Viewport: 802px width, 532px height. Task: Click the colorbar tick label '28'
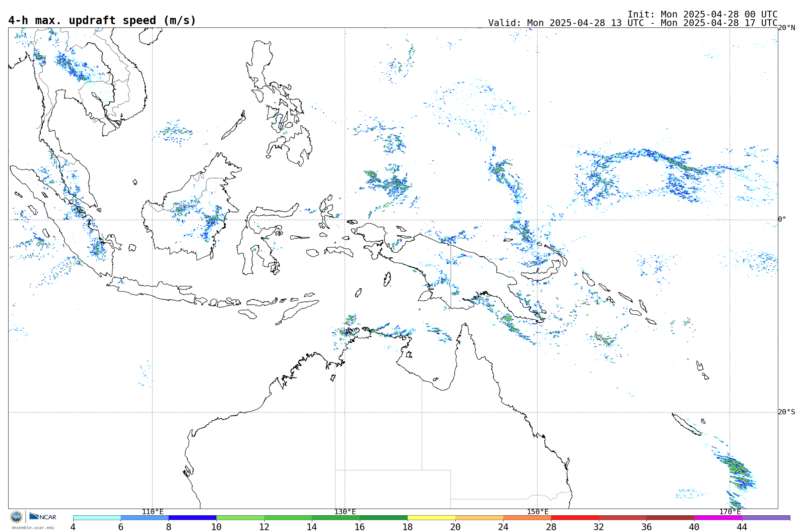pos(551,527)
